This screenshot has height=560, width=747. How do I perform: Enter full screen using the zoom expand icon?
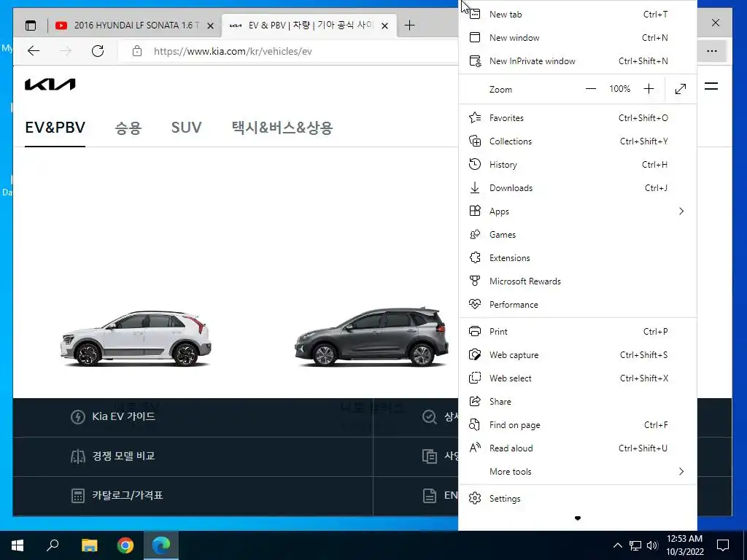pyautogui.click(x=681, y=89)
